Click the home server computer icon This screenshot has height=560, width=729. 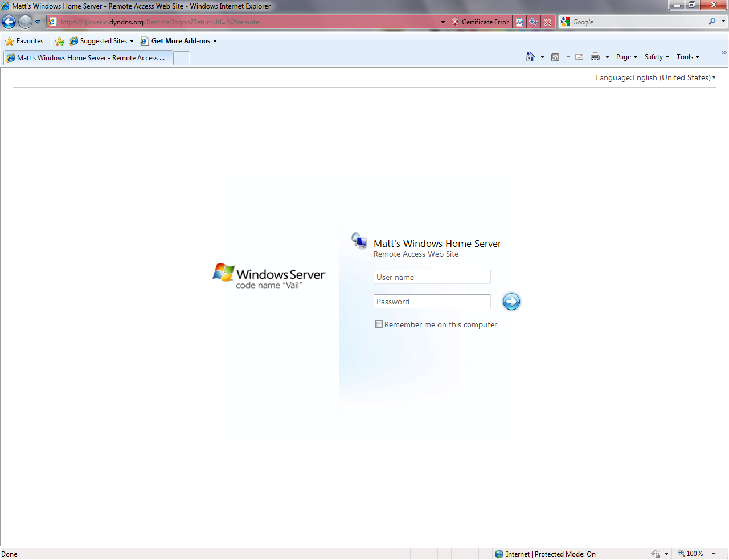tap(359, 241)
